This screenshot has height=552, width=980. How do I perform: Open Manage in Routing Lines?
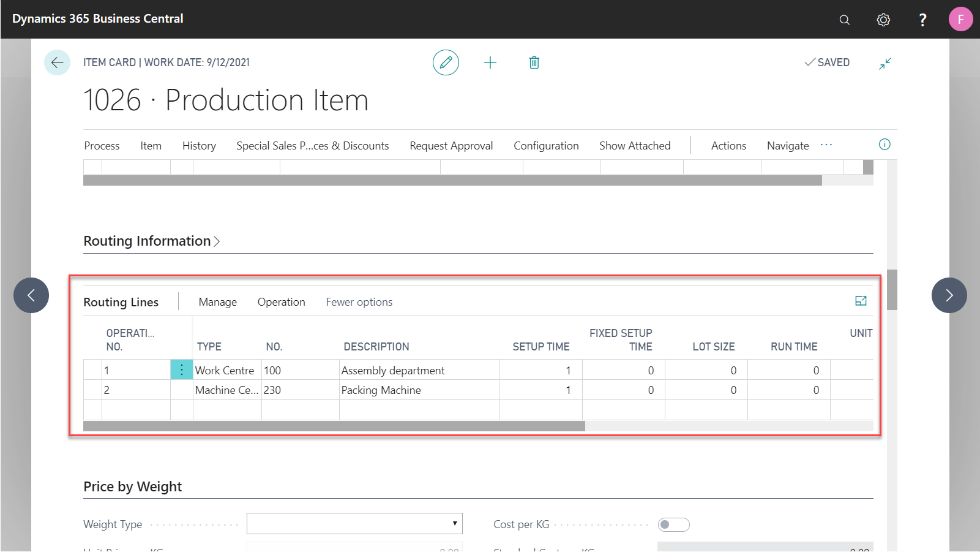pos(217,302)
